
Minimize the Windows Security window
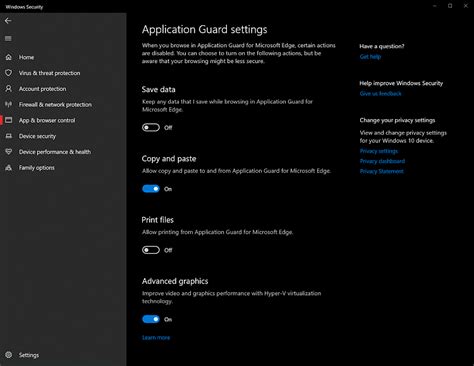click(435, 6)
